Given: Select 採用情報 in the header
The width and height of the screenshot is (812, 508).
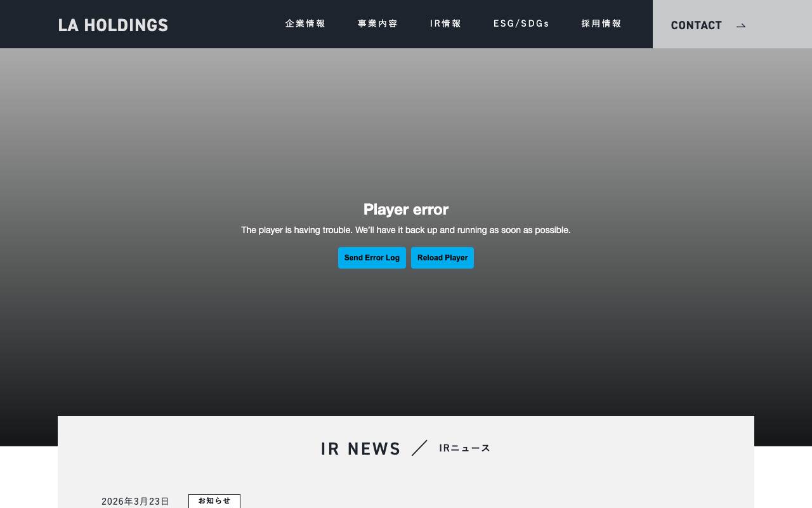Looking at the screenshot, I should click(x=601, y=24).
